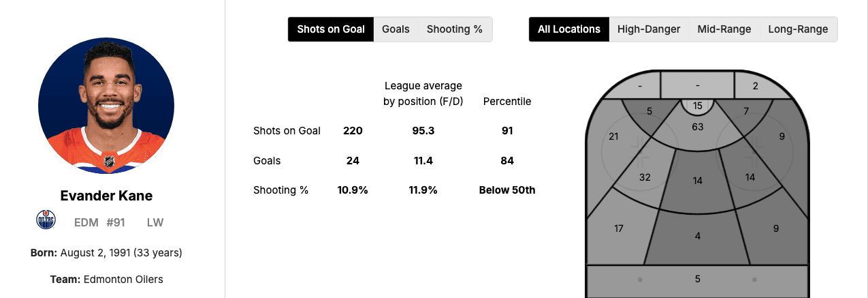868x298 pixels.
Task: Click the behind-net corner zone showing 2
Action: tap(756, 86)
